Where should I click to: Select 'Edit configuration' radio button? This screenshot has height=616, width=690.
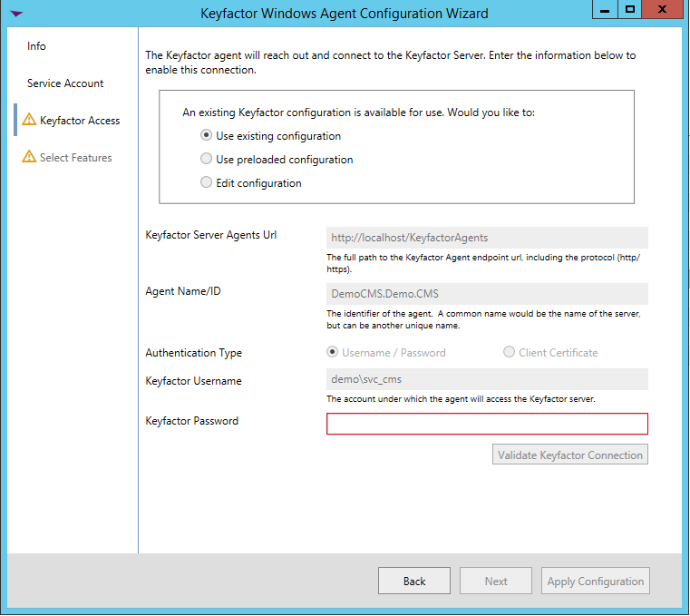click(x=206, y=181)
